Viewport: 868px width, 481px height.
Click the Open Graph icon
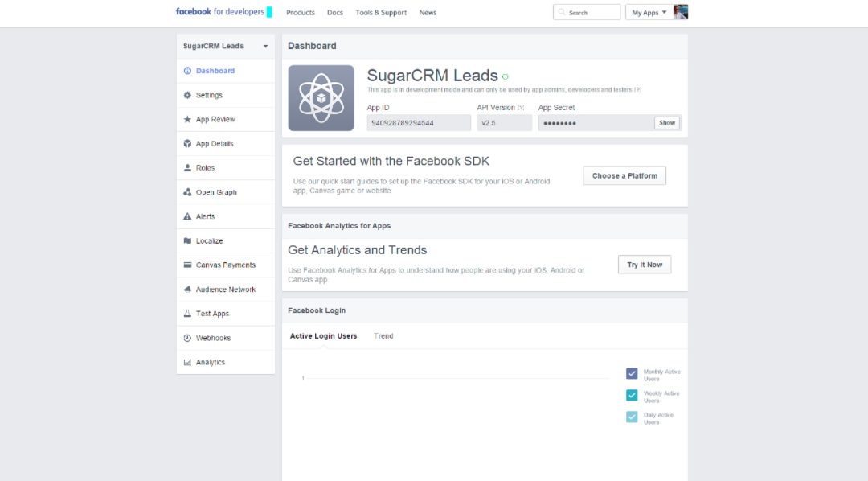point(187,192)
